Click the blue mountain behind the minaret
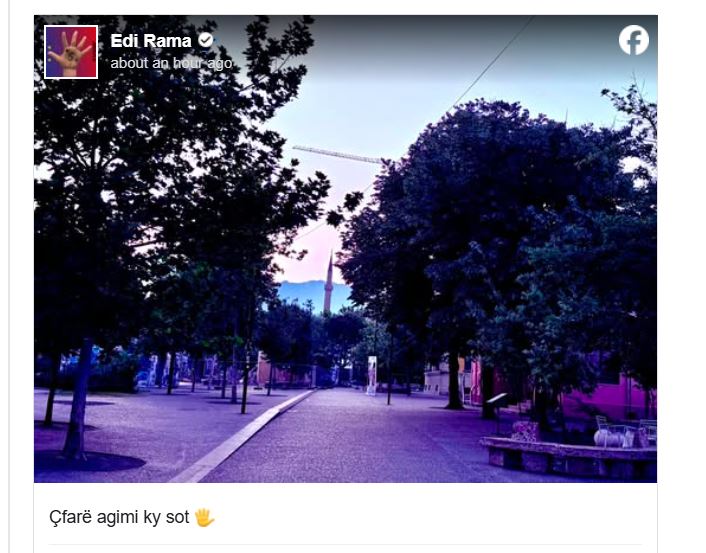706x553 pixels. tap(313, 295)
